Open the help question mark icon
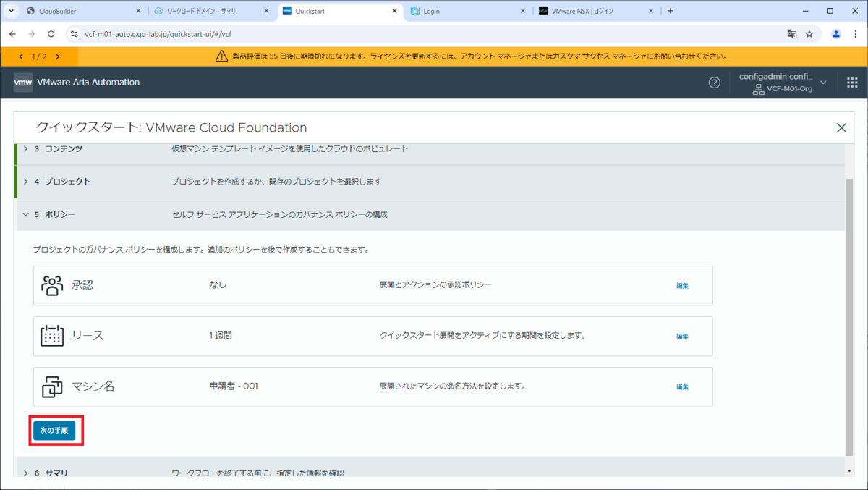Image resolution: width=868 pixels, height=490 pixels. 714,83
